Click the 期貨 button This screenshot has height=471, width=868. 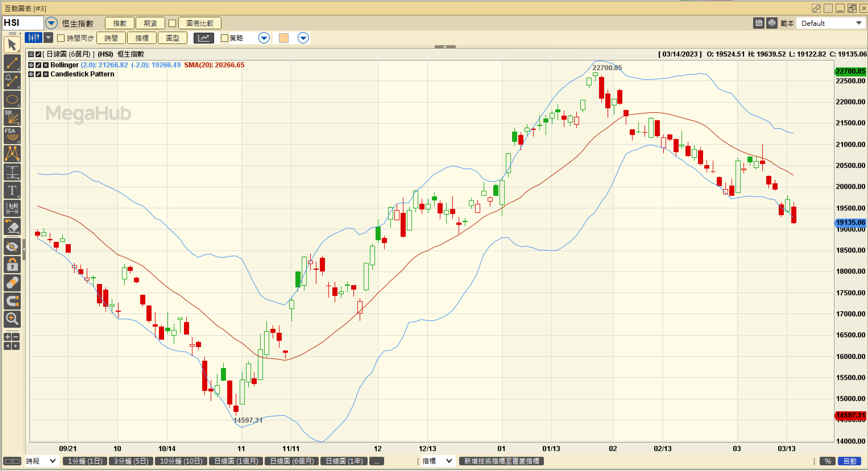(x=150, y=23)
